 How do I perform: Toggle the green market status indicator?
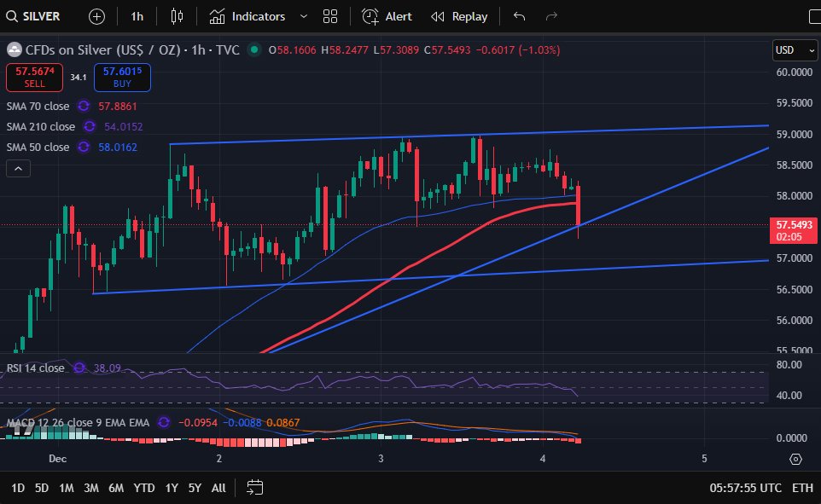pyautogui.click(x=253, y=50)
